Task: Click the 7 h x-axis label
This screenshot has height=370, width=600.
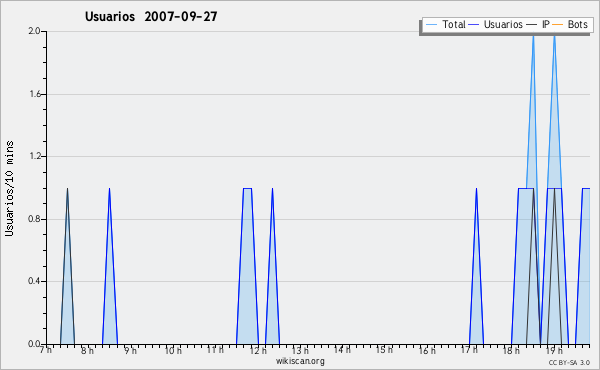Action: tap(46, 350)
